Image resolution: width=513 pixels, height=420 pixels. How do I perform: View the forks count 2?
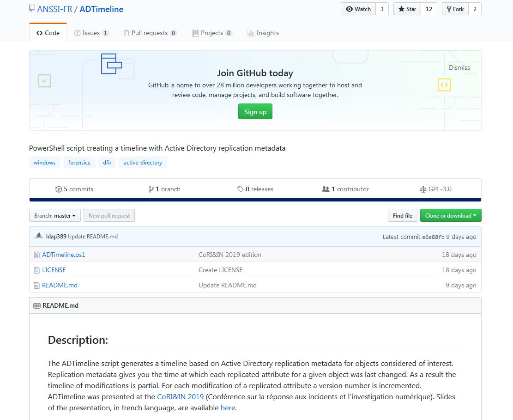tap(475, 9)
